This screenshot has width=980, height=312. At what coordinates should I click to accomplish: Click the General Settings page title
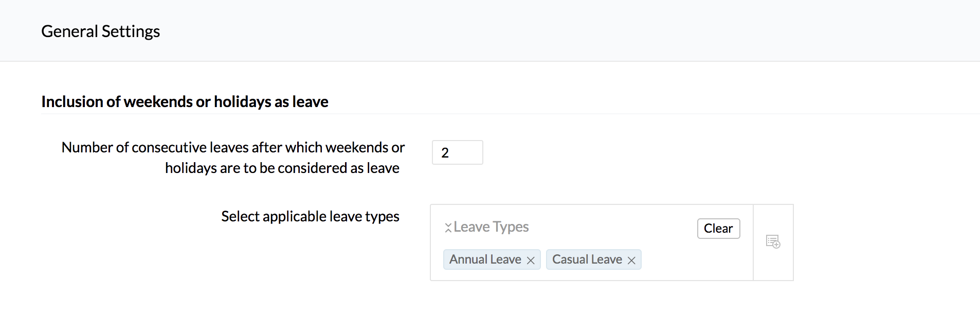(x=101, y=31)
